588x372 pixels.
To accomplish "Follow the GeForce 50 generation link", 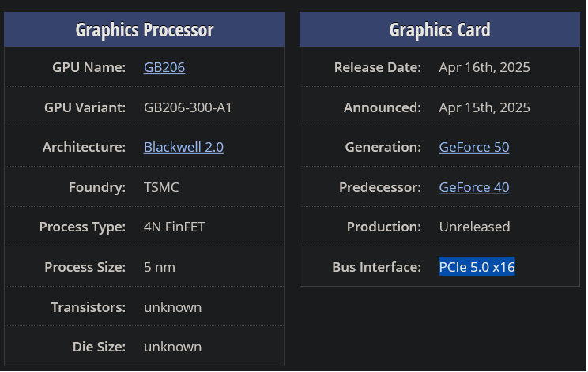I will tap(473, 147).
